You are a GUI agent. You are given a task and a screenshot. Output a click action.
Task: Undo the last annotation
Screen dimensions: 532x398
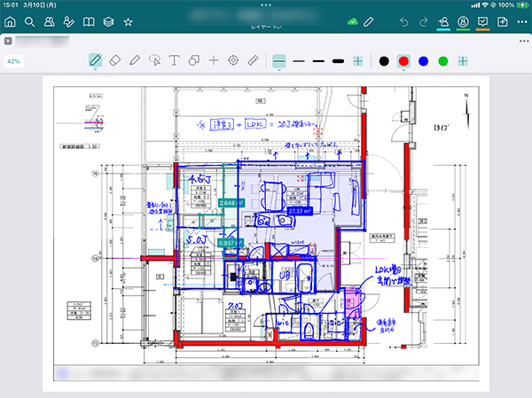pos(405,21)
